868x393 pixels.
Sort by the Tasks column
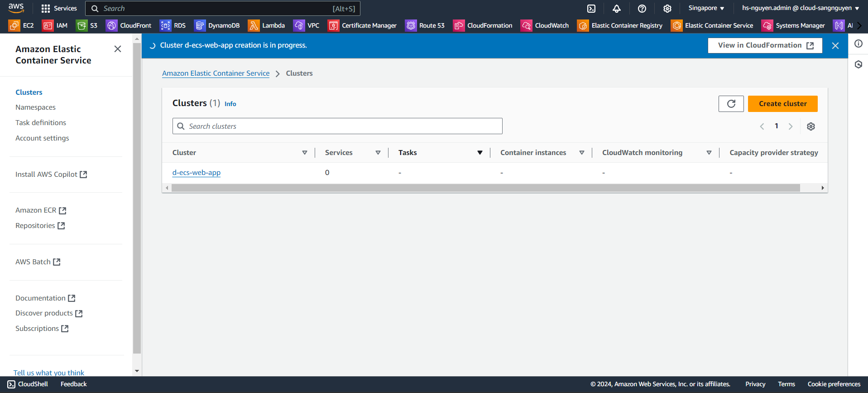[480, 153]
